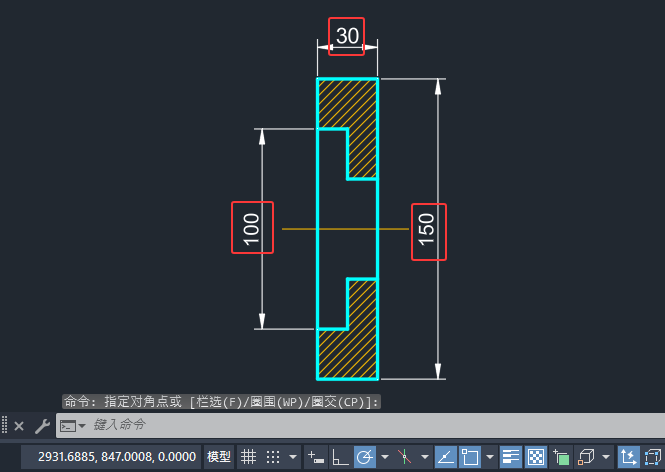Expand isometric drafting dropdown arrow
The image size is (665, 472).
[x=425, y=457]
